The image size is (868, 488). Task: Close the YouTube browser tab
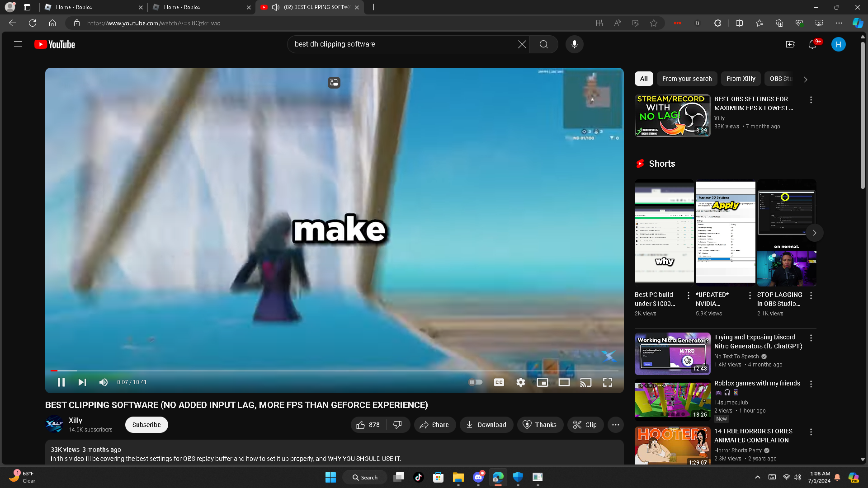point(357,7)
